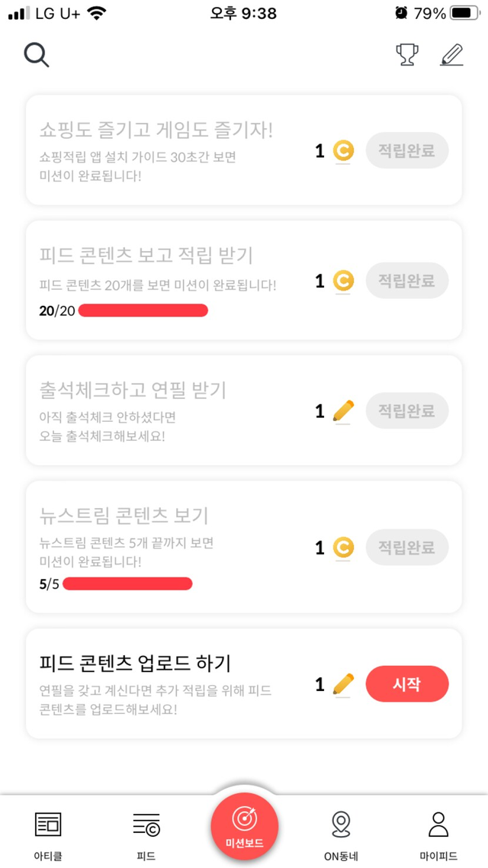The height and width of the screenshot is (868, 488).
Task: Tap the coin icon in 피드 콘텐츠 보고 mission
Action: [344, 281]
